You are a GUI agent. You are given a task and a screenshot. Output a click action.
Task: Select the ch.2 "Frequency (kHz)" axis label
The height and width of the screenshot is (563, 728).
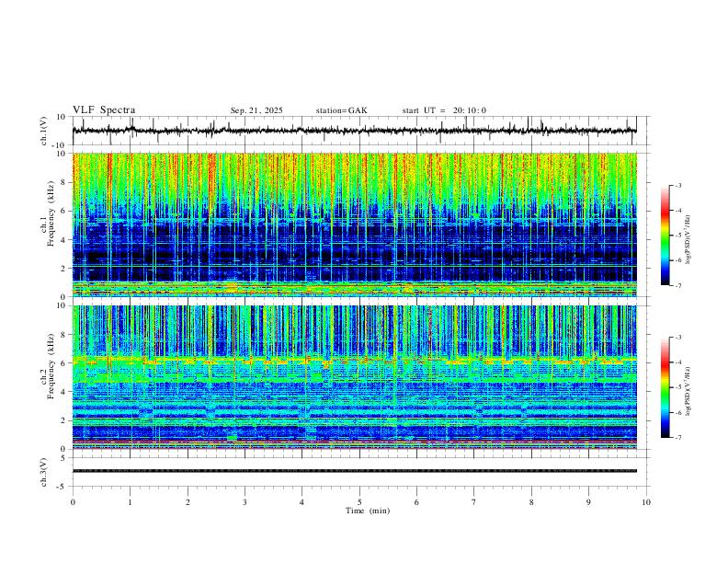51,366
